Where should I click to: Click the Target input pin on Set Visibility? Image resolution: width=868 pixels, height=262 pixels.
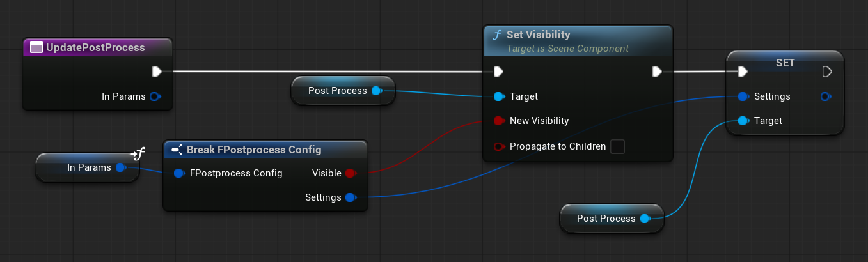(499, 96)
